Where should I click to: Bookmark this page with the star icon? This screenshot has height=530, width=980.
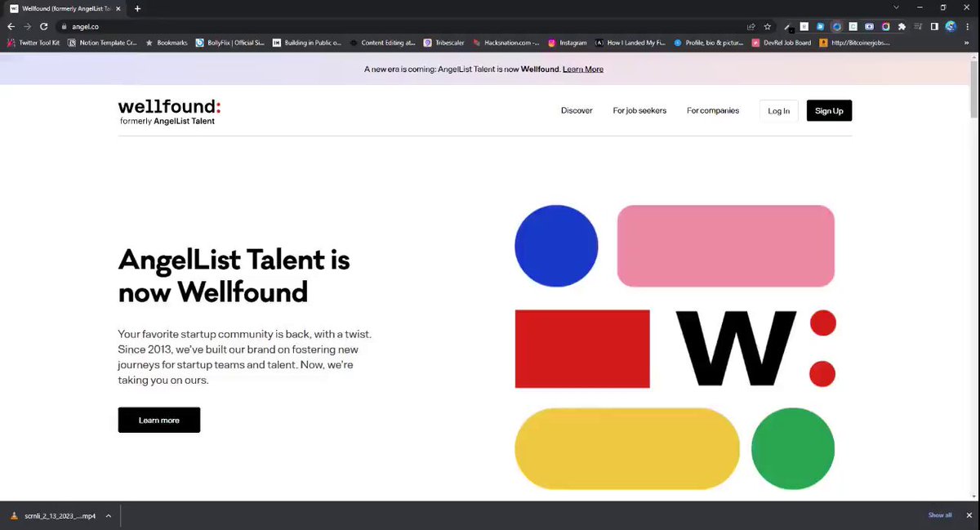768,26
